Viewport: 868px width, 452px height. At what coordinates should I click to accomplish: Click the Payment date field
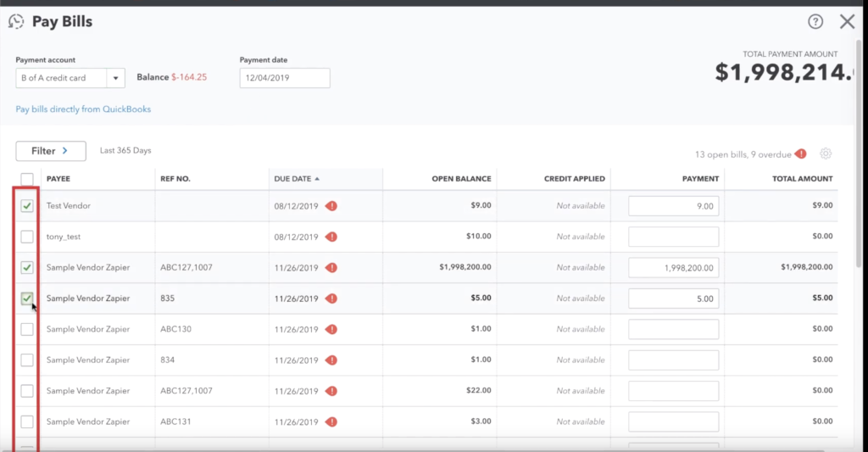tap(285, 78)
